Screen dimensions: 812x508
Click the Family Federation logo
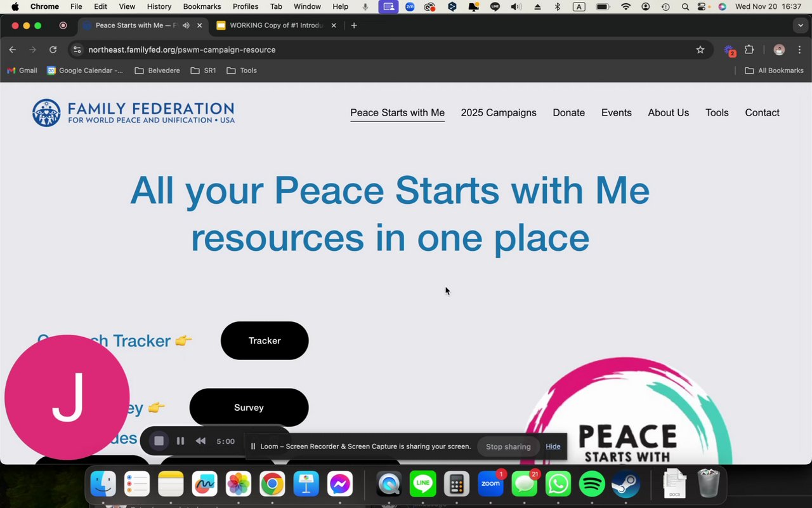point(133,112)
